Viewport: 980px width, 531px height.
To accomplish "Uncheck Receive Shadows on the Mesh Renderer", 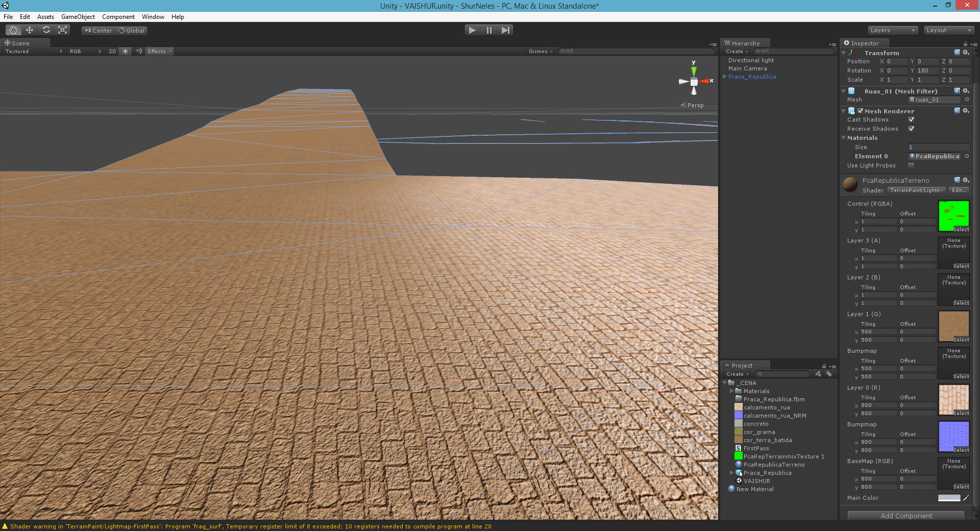I will 911,129.
